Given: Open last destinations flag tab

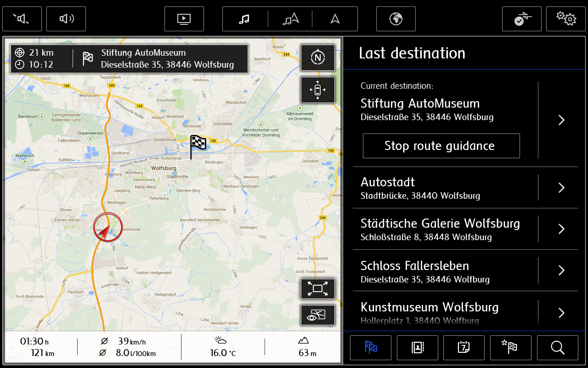Looking at the screenshot, I should coord(371,348).
